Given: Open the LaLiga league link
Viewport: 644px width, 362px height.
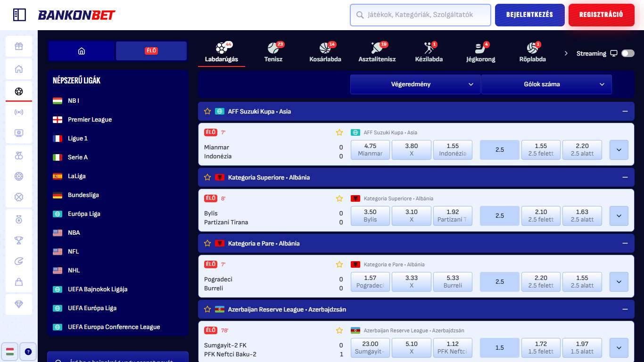Looking at the screenshot, I should point(77,176).
